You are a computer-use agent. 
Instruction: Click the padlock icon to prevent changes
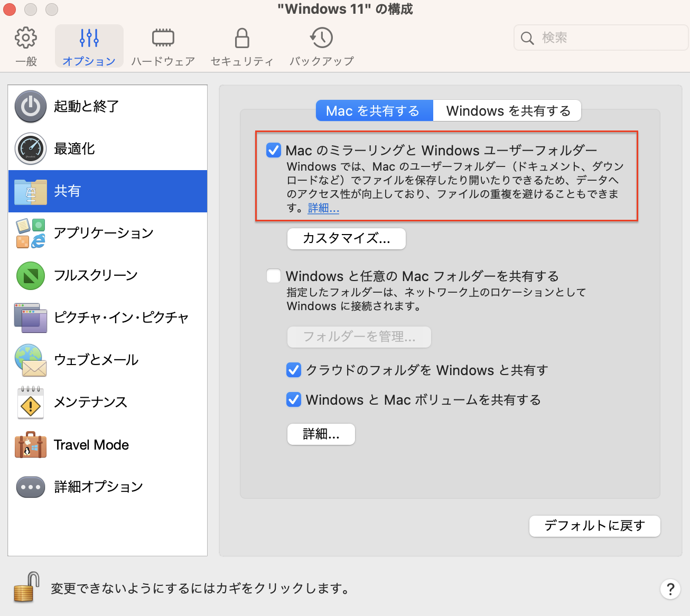(x=26, y=587)
